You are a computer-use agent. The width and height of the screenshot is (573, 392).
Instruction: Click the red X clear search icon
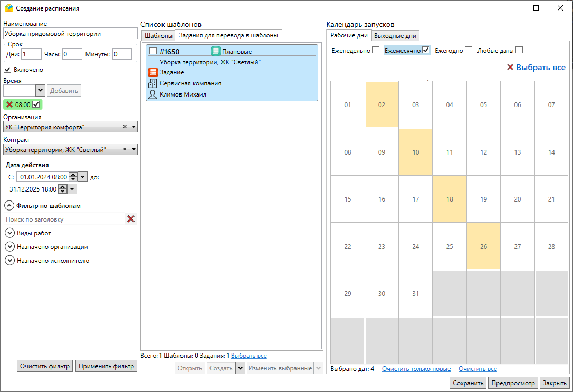pyautogui.click(x=131, y=219)
